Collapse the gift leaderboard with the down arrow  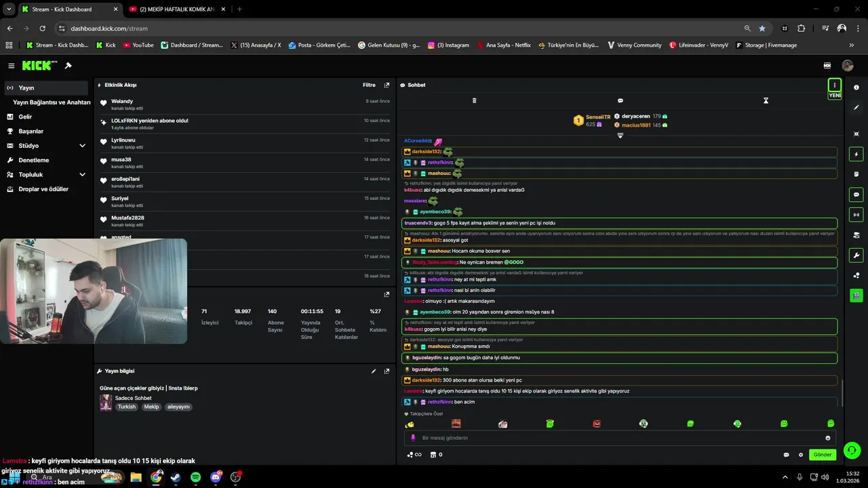(620, 135)
